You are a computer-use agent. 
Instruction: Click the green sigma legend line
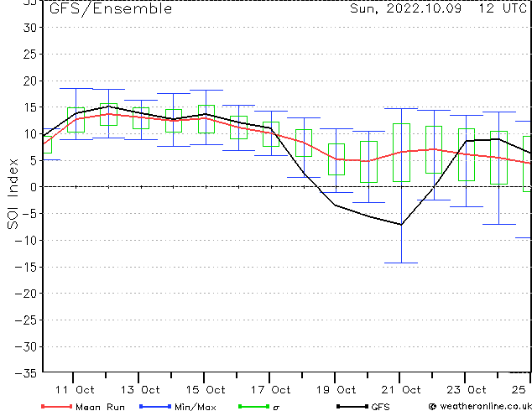pos(254,406)
